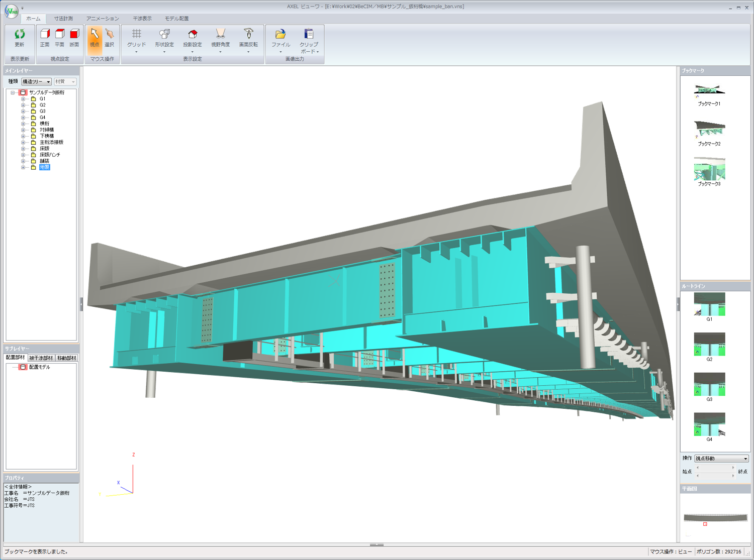The image size is (754, 560).
Task: Open the ファイル image output dropdown
Action: click(x=280, y=39)
